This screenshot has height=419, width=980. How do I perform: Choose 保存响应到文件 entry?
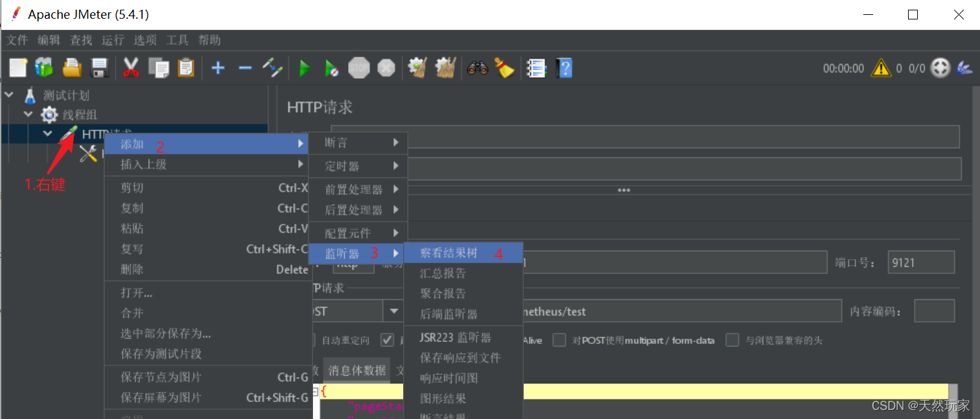463,357
